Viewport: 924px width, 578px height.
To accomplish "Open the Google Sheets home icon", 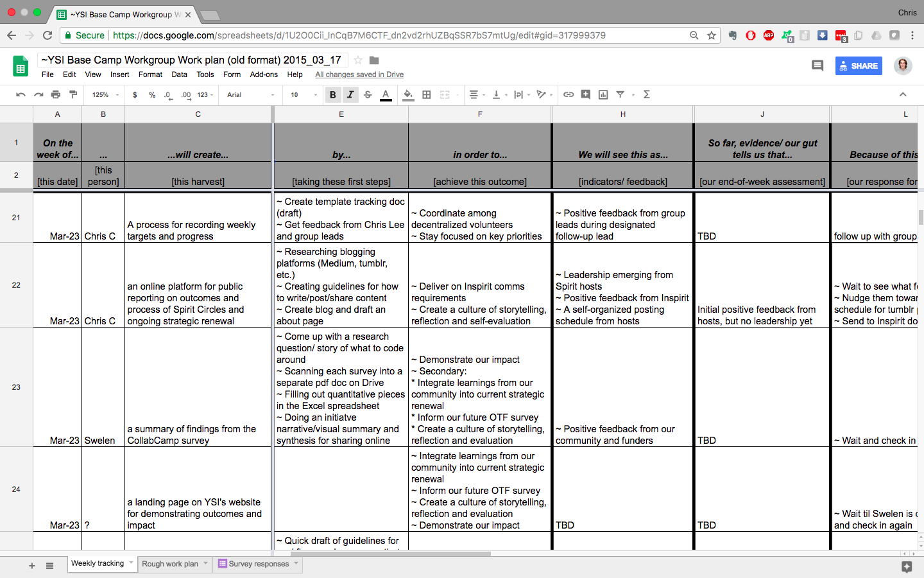I will 21,66.
